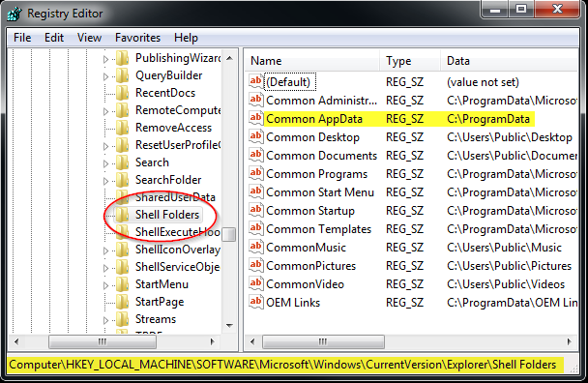
Task: Expand the StartMenu tree node
Action: 105,285
